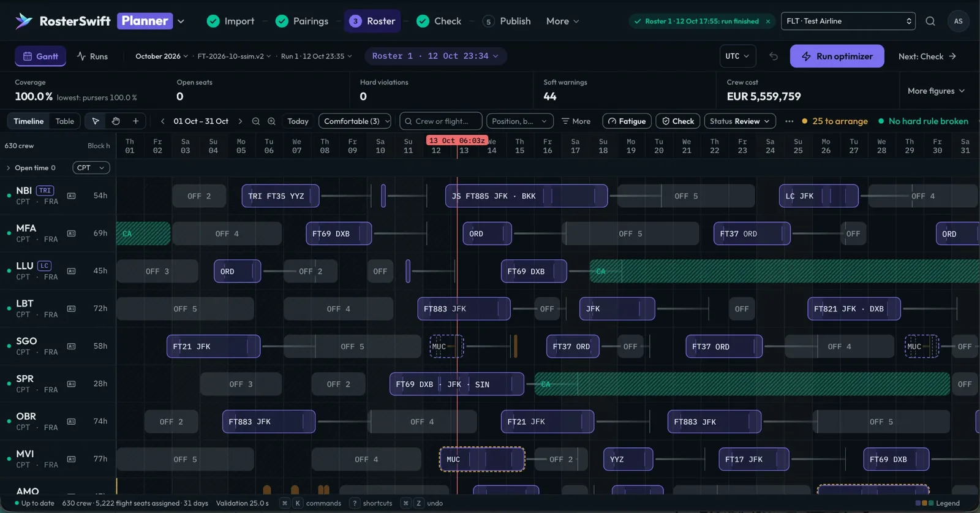Switch to Runs view

[92, 56]
